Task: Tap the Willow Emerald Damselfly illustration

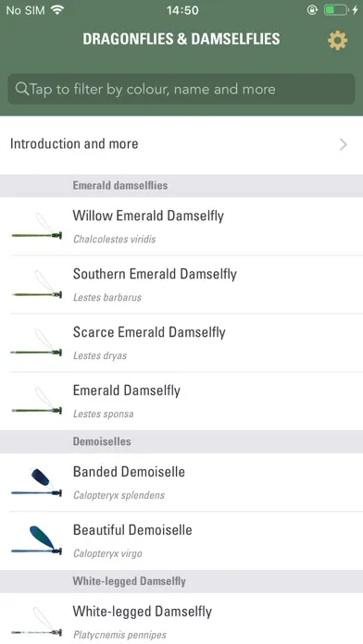Action: pos(37,227)
